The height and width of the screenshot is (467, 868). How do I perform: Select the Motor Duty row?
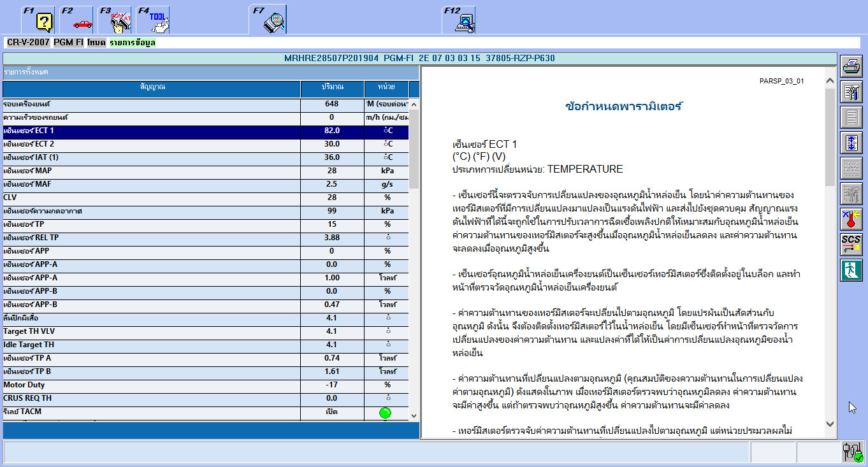(x=205, y=385)
